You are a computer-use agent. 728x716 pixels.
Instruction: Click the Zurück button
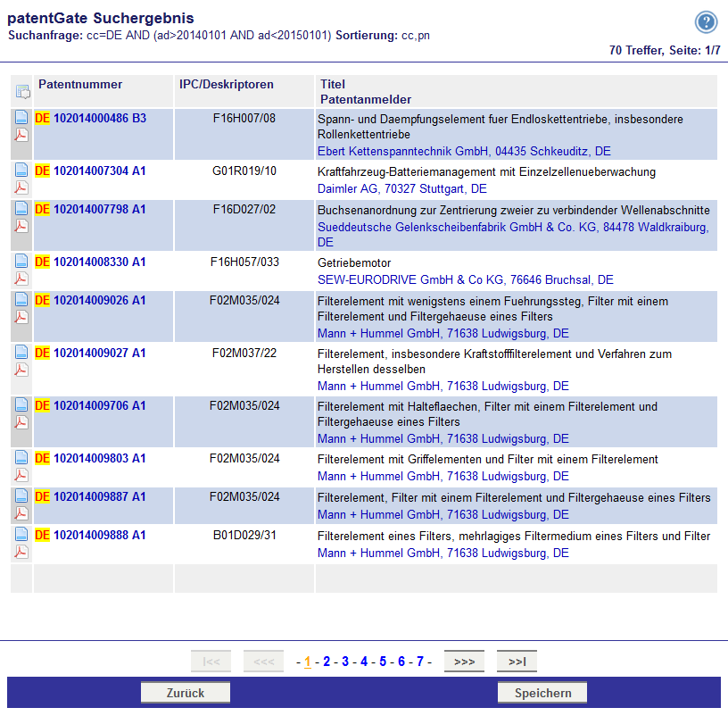(186, 693)
